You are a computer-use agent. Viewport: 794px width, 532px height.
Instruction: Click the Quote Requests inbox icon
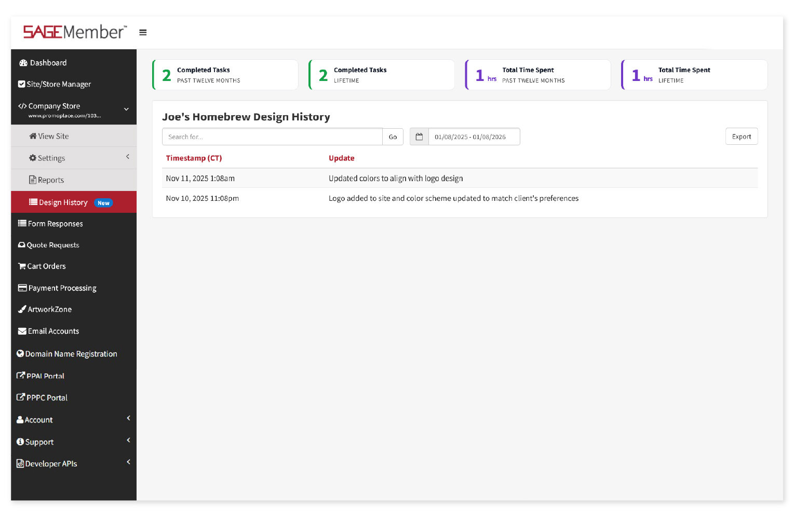[x=22, y=245]
